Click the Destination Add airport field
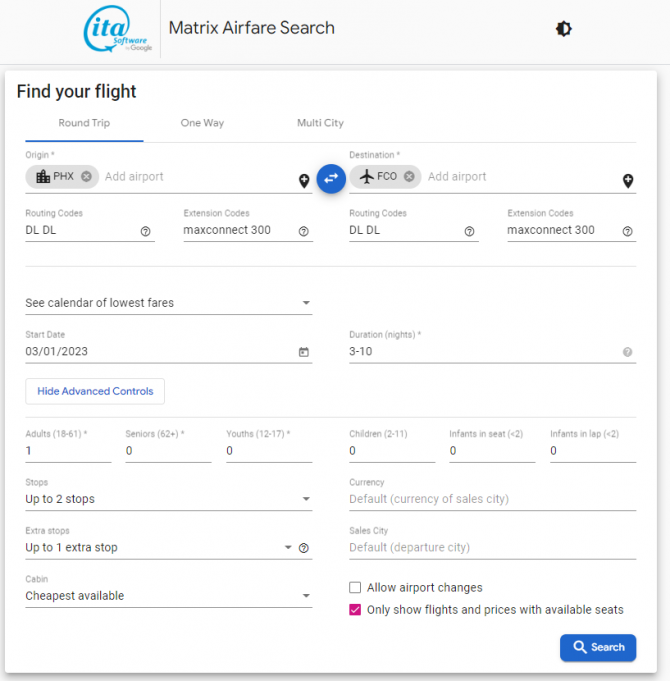 (x=523, y=177)
